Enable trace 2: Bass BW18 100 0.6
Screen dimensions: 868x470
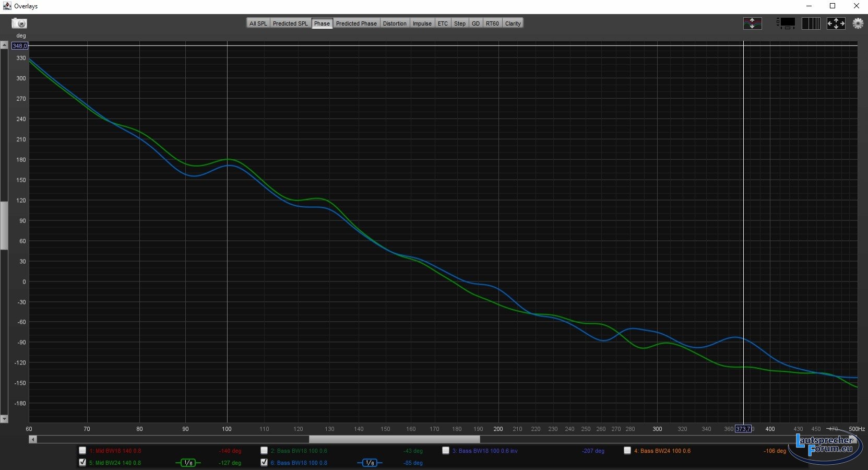(x=264, y=450)
